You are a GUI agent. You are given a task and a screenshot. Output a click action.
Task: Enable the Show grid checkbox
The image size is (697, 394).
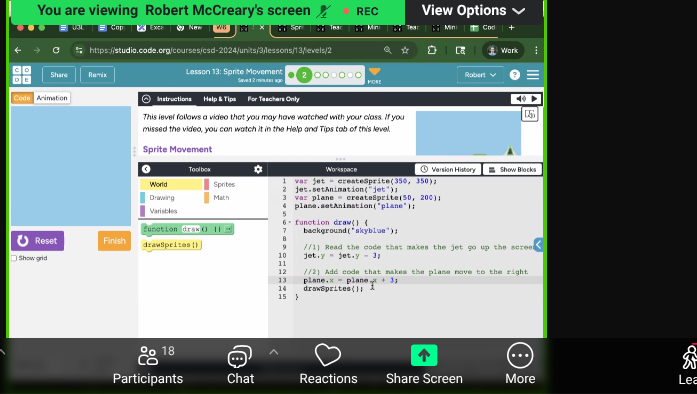14,258
